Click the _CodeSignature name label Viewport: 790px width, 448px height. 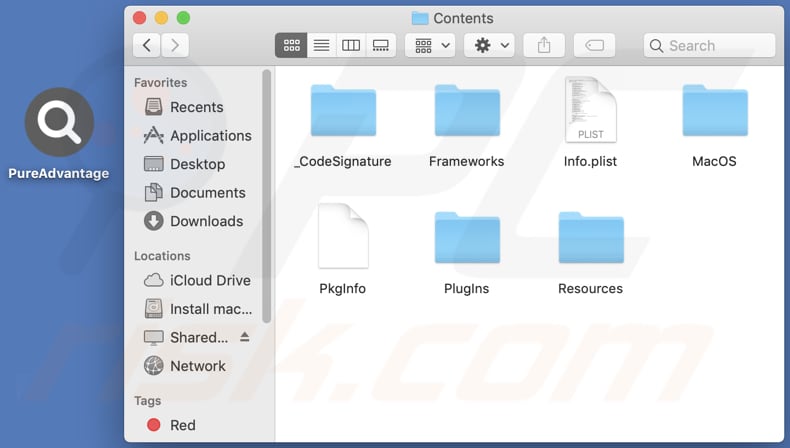click(343, 161)
